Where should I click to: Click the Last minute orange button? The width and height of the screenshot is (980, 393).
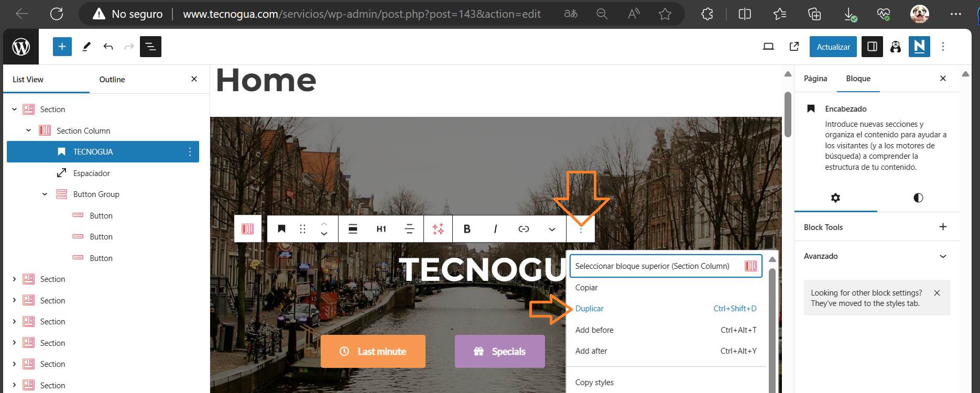[373, 352]
